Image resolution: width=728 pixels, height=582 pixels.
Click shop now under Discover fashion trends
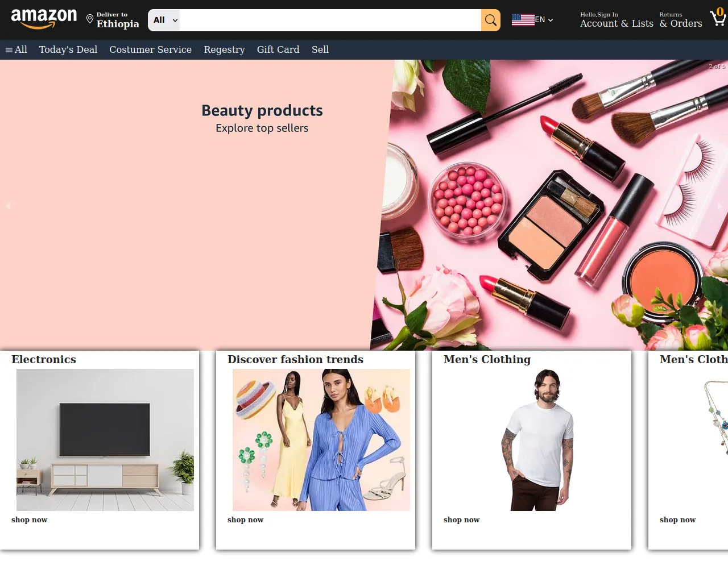click(246, 519)
